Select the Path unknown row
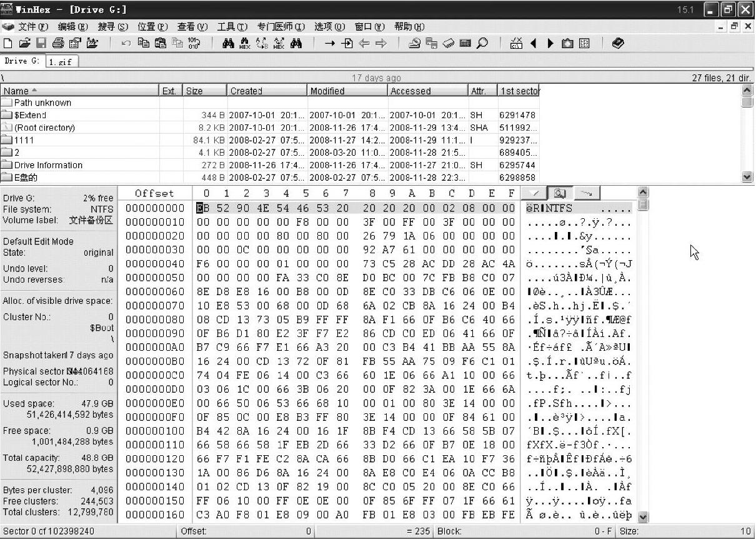Screen dimensions: 756x539 click(270, 103)
